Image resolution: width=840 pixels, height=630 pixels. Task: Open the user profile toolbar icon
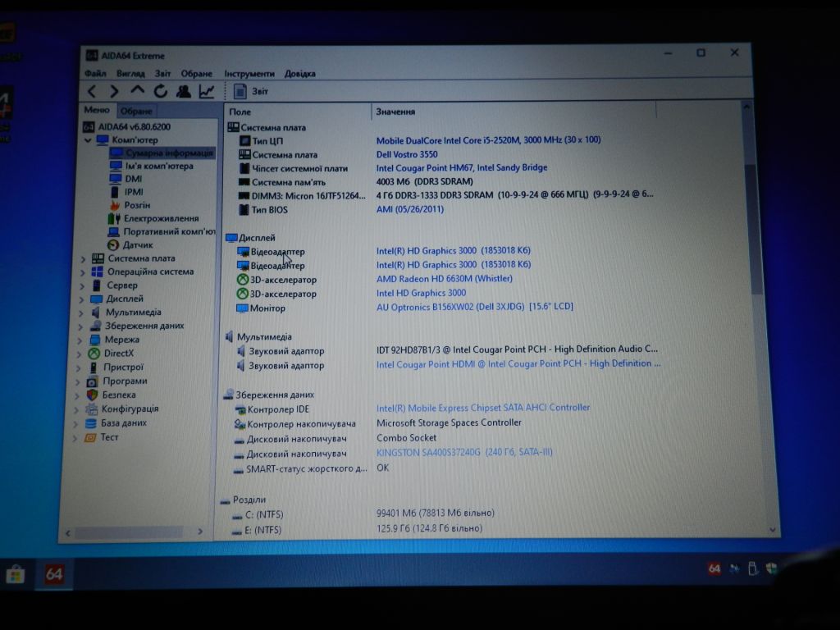tap(183, 92)
